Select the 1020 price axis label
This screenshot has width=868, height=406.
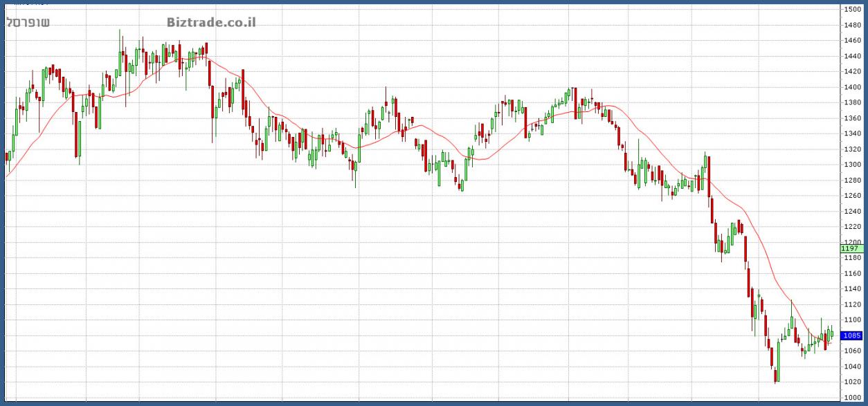851,382
